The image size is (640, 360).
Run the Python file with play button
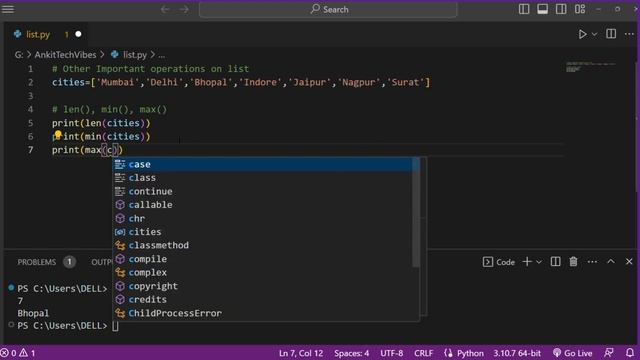pyautogui.click(x=582, y=34)
